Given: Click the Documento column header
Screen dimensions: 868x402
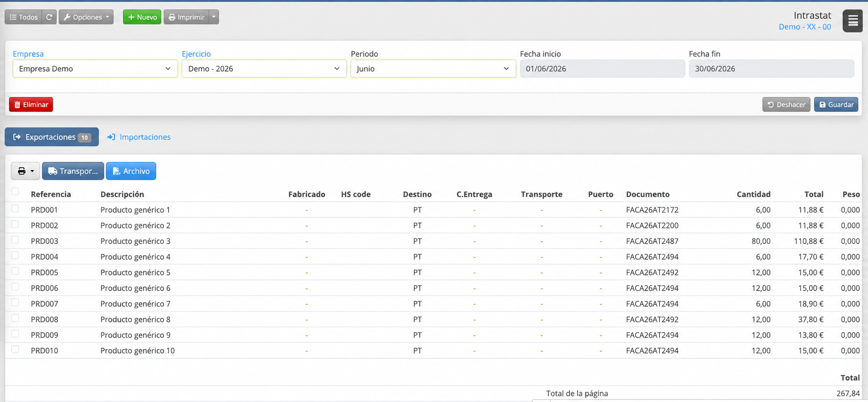Looking at the screenshot, I should click(648, 194).
